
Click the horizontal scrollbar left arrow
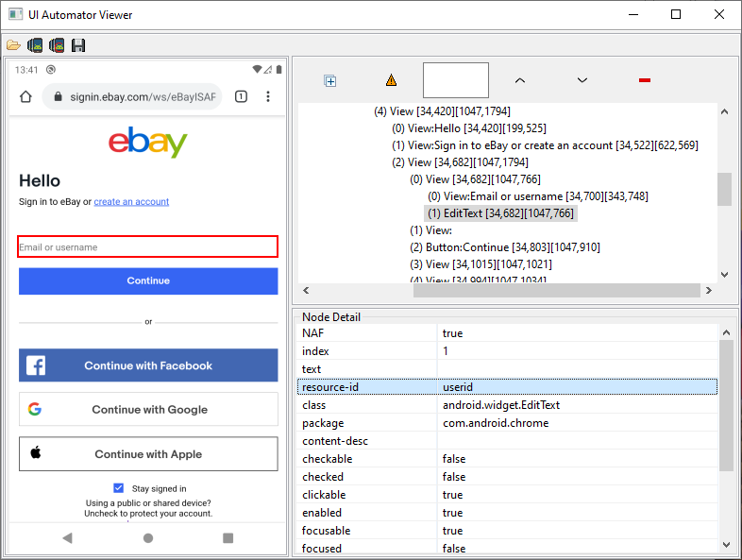[x=306, y=291]
